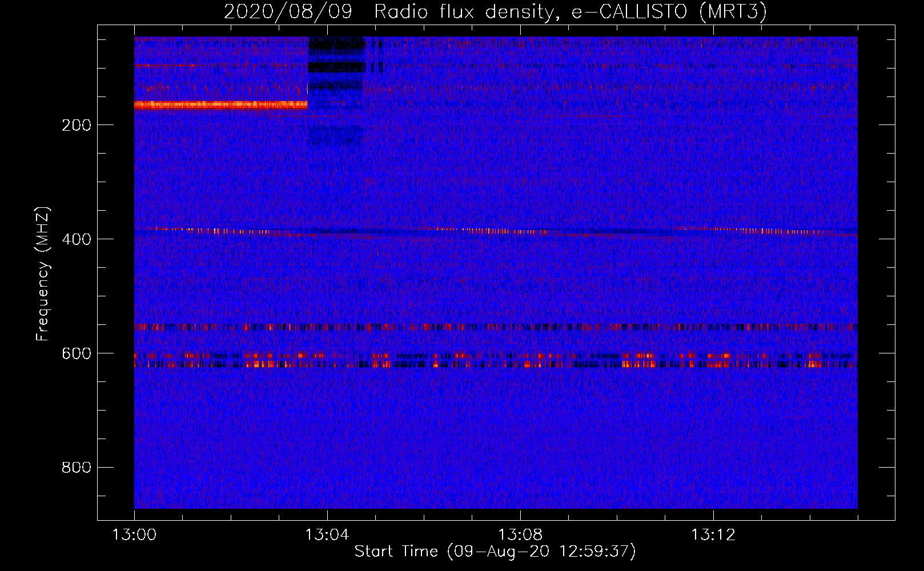The width and height of the screenshot is (924, 571).
Task: Click the plot title '2020/08/09 Radio flux density, e-CALLISTO (MRT3)'
Action: 495,11
